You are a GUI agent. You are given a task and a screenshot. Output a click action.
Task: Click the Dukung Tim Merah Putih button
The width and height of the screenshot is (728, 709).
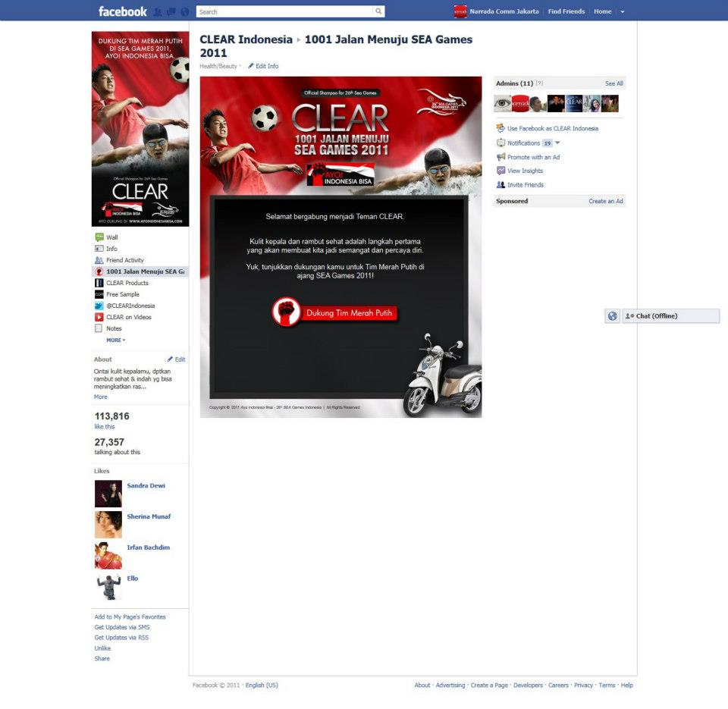pos(335,312)
